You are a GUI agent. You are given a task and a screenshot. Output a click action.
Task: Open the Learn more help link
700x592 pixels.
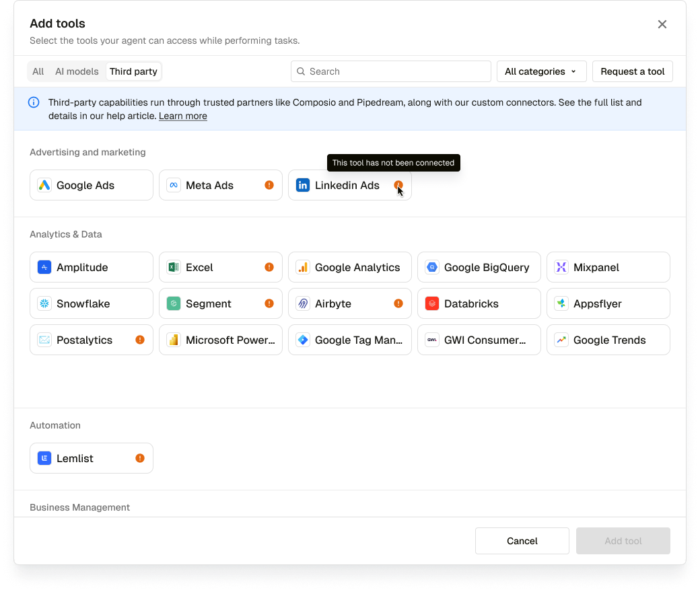182,116
